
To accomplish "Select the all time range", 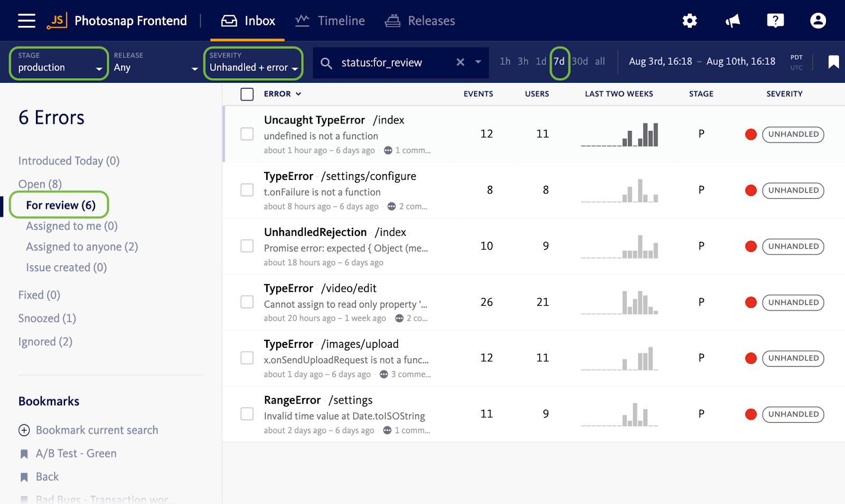I will [x=600, y=61].
